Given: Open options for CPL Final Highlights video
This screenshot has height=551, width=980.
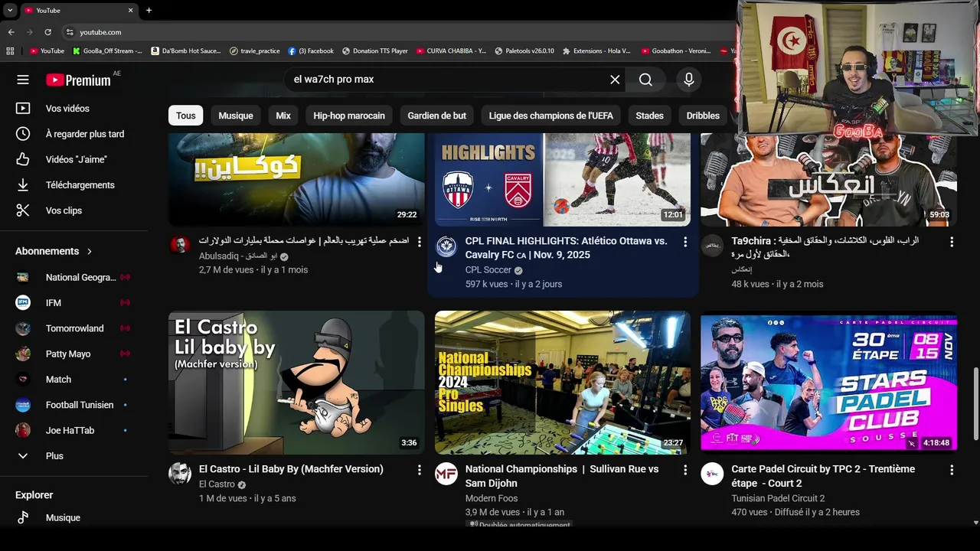Looking at the screenshot, I should [685, 242].
